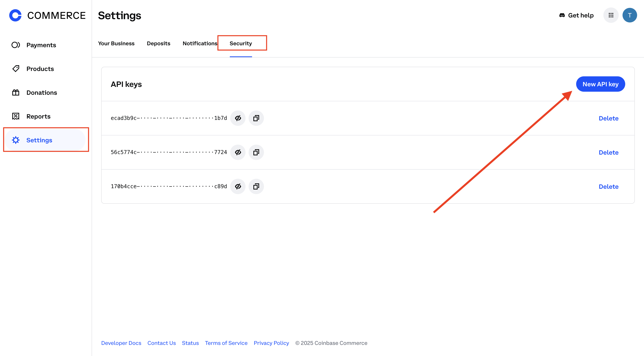
Task: Open Products from the sidebar icon
Action: (x=16, y=68)
